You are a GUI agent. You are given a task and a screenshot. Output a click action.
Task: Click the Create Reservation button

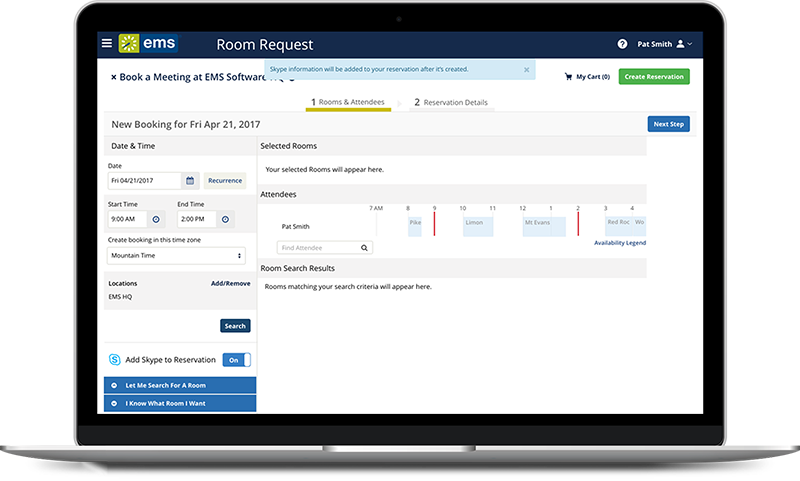[654, 76]
